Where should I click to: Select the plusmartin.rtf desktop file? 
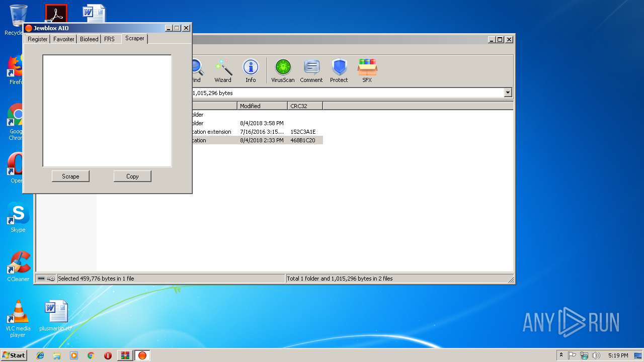tap(55, 316)
